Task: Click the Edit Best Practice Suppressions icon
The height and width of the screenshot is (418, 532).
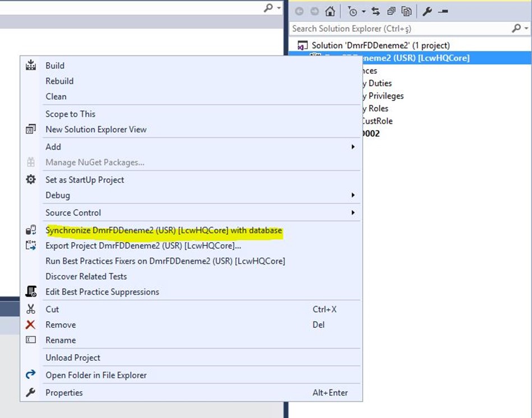Action: pos(31,291)
